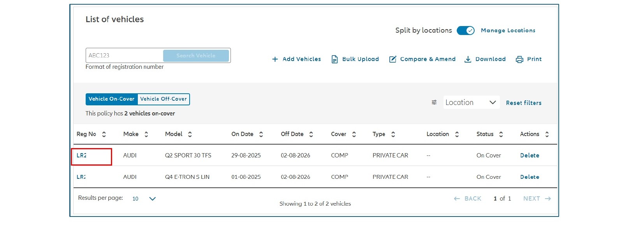This screenshot has width=644, height=227.
Task: Toggle the Split by locations switch
Action: [466, 30]
